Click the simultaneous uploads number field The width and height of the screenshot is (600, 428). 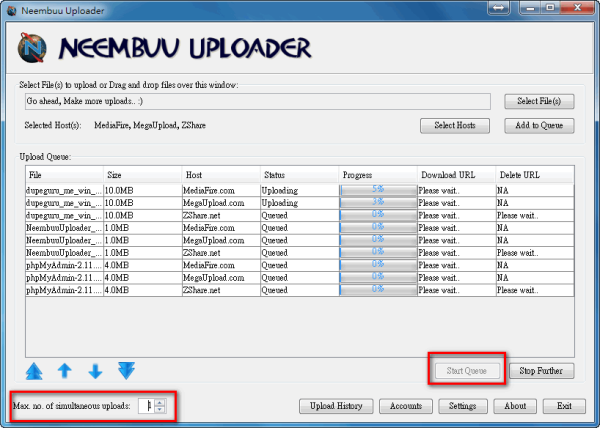(x=147, y=406)
